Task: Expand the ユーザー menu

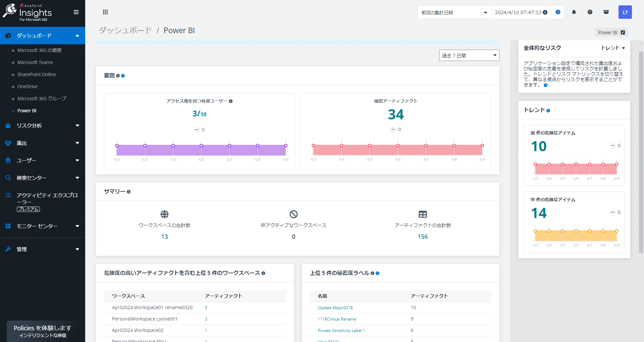Action: [x=43, y=160]
